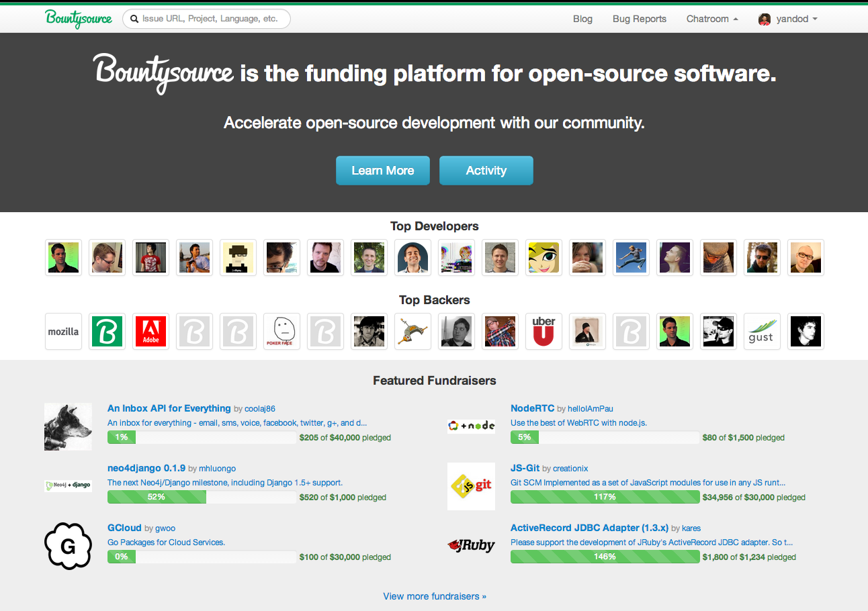Click the neo4django 52% progress bar

point(202,498)
